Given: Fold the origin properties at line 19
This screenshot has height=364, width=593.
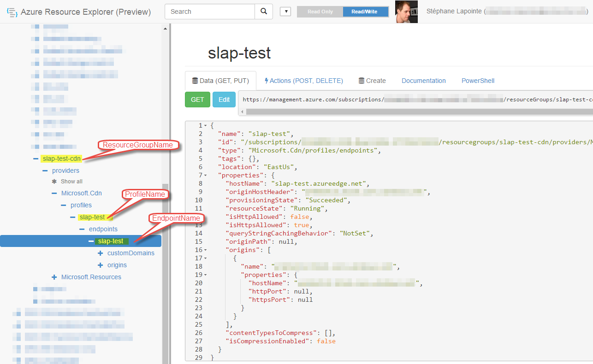Looking at the screenshot, I should [205, 275].
